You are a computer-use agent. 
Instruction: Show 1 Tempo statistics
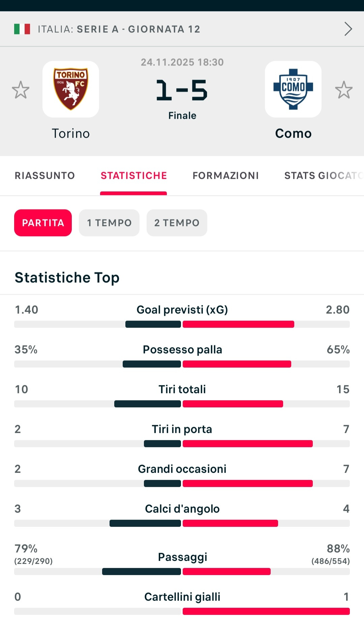click(x=109, y=223)
